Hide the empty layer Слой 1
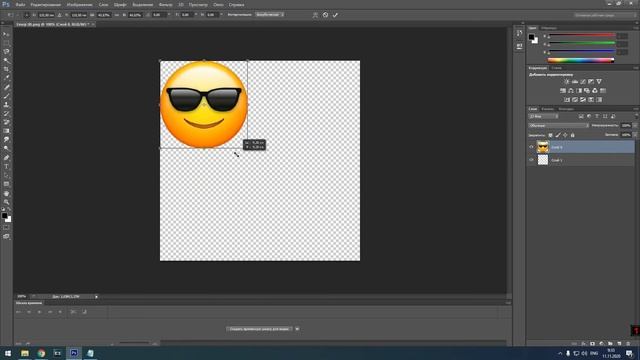This screenshot has height=360, width=640. 531,160
